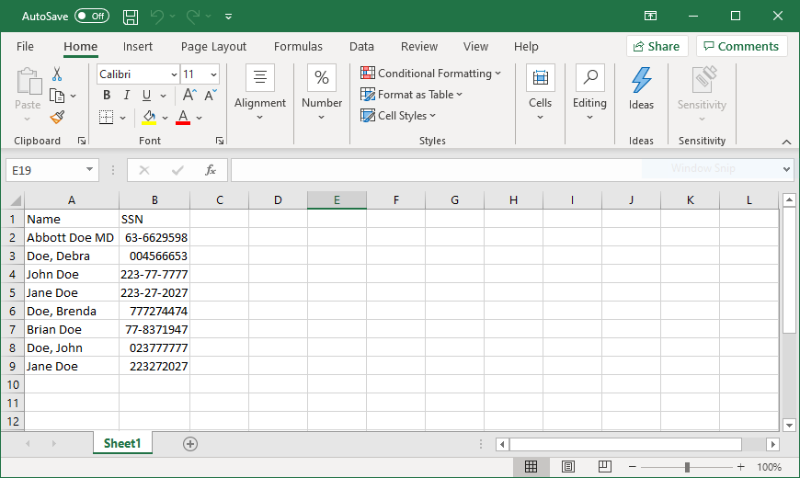Toggle Italic formatting
Screen dimensions: 800x478
point(127,95)
